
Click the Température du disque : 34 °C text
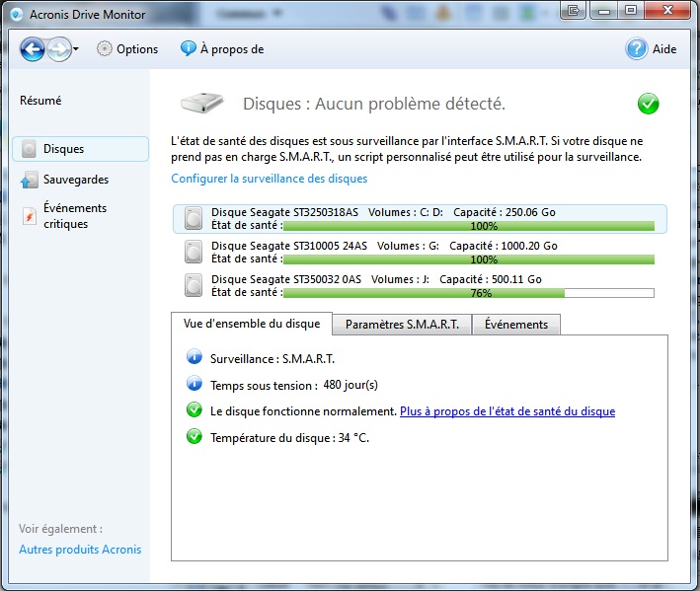point(289,438)
